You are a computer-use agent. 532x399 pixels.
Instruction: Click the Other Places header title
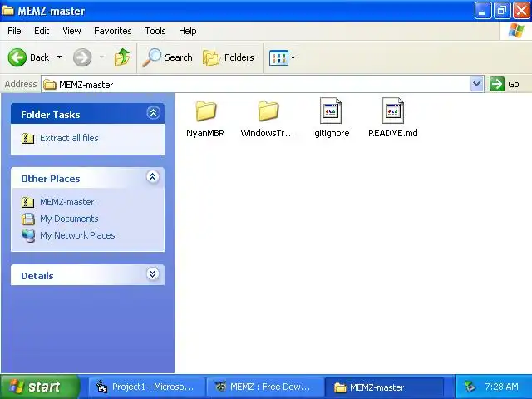pos(51,179)
